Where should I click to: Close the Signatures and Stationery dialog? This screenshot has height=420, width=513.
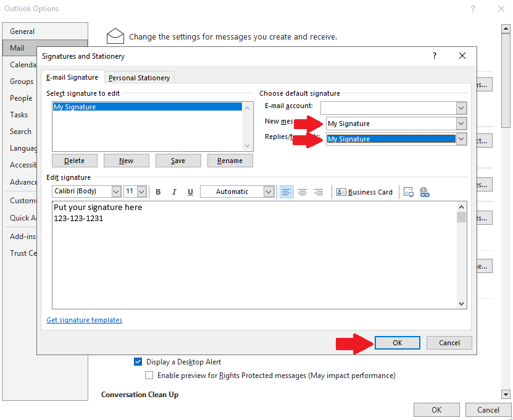point(462,56)
